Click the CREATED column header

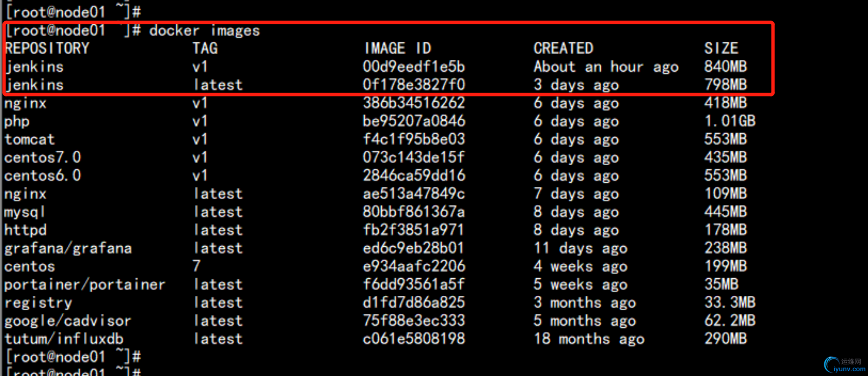pos(563,49)
